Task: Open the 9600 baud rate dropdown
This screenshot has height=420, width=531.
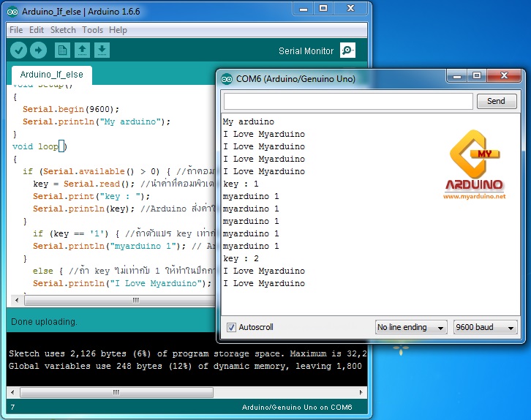Action: [x=485, y=327]
